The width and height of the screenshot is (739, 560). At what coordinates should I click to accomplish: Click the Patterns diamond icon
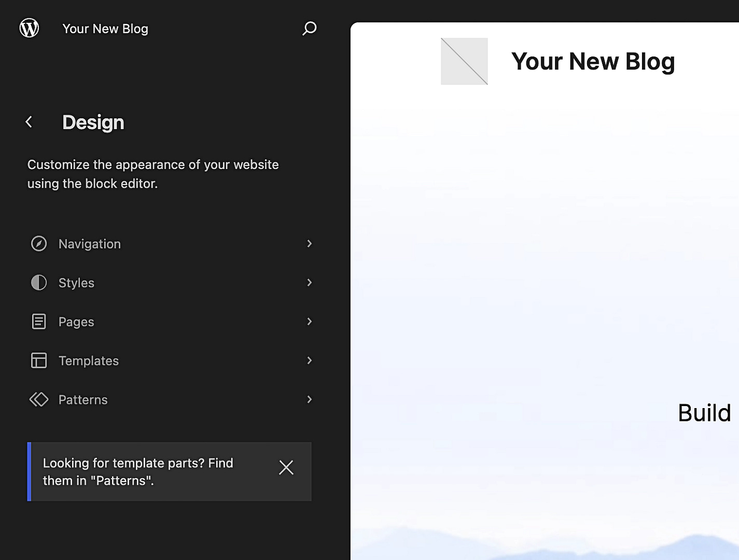tap(39, 399)
